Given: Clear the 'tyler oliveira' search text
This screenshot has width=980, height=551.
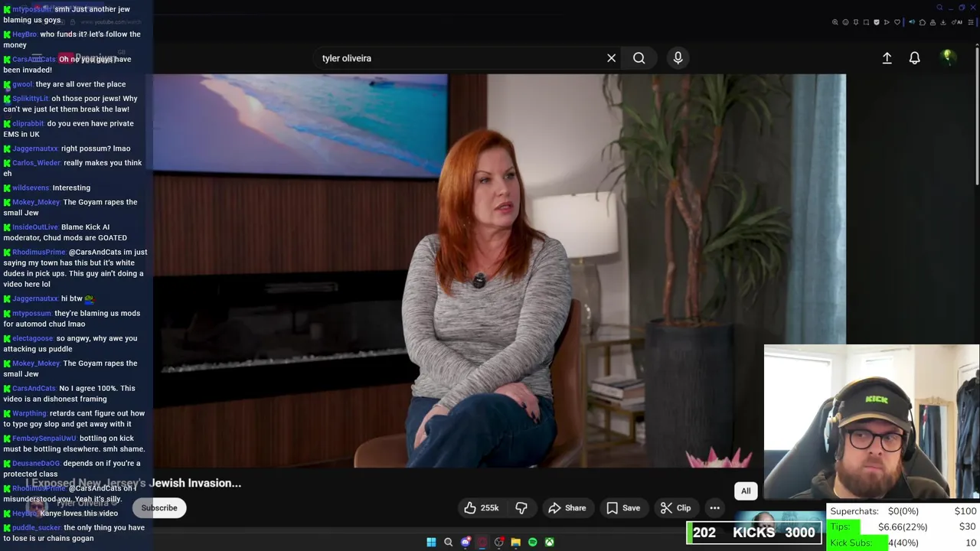Looking at the screenshot, I should click(x=611, y=58).
